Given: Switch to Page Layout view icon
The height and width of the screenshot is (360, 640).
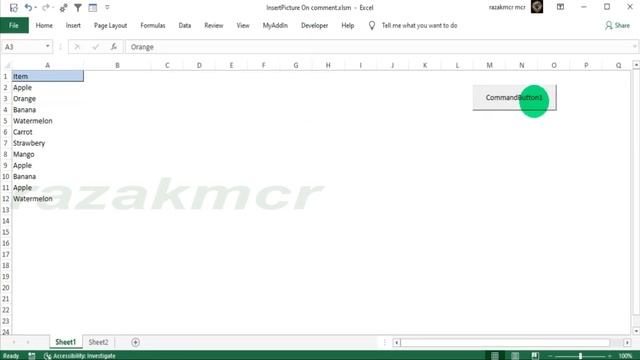Looking at the screenshot, I should [x=515, y=356].
